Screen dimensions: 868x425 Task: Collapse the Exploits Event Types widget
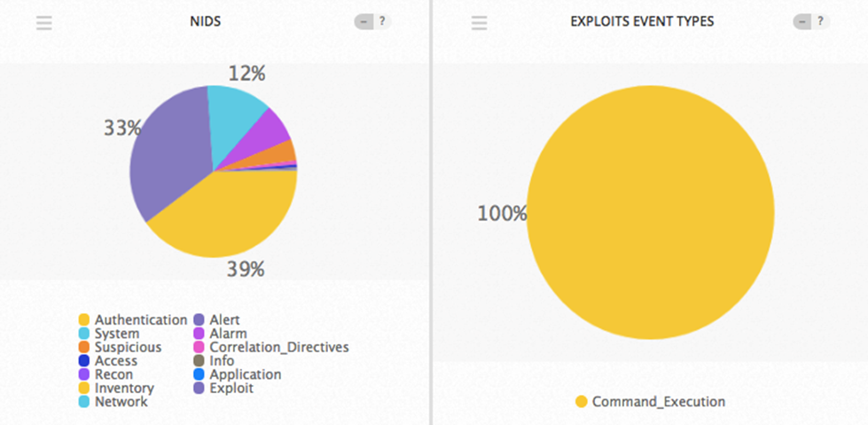[x=802, y=21]
